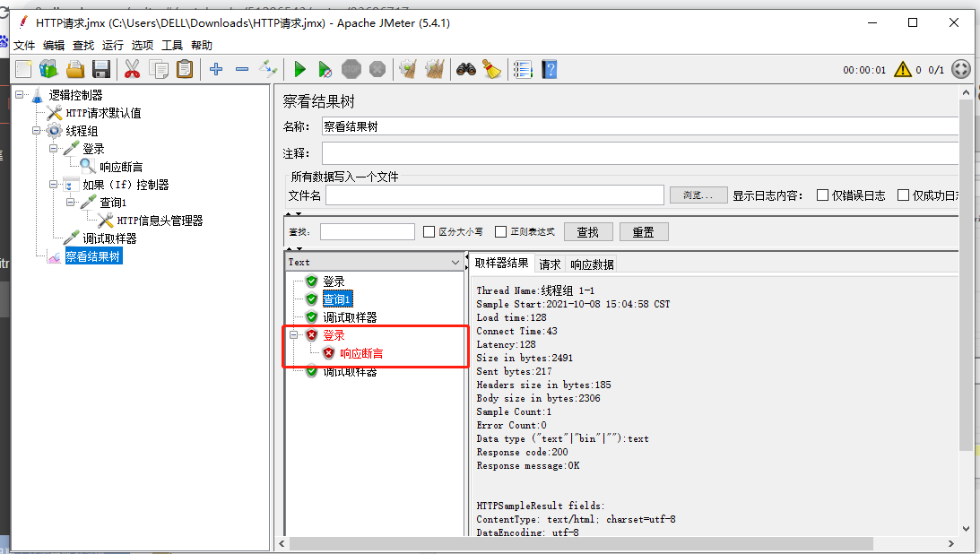Open Help with question mark icon
This screenshot has height=554, width=980.
click(550, 69)
